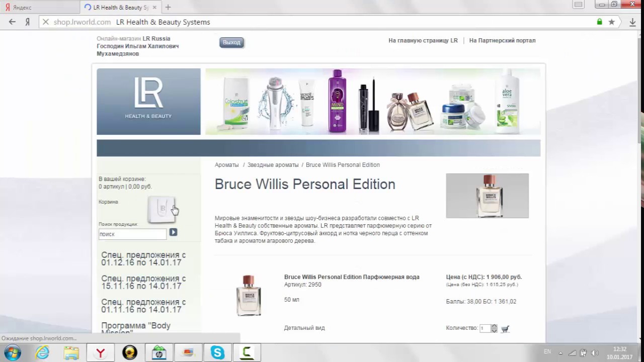Click the product banner with LR cosmetics
Viewport: 644px width, 362px height.
[x=373, y=102]
